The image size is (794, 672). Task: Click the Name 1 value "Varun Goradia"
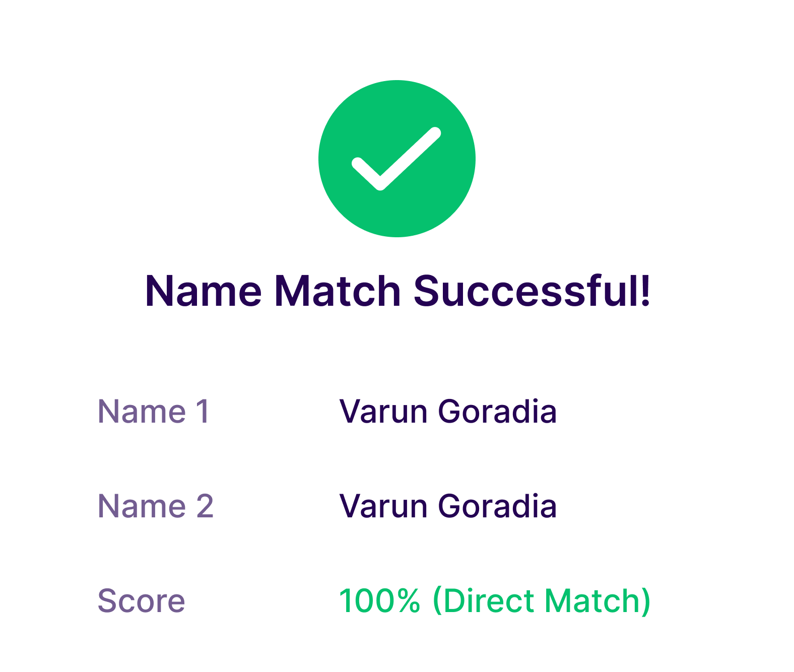[x=447, y=412]
